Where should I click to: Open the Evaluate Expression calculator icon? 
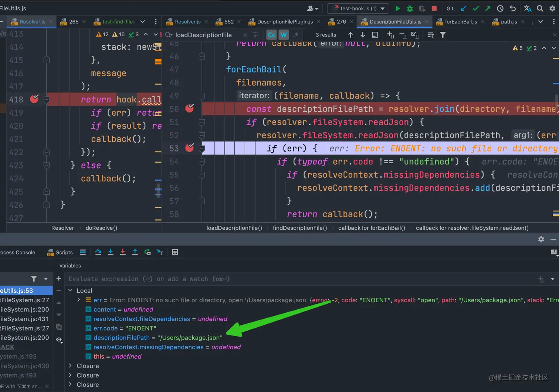click(x=175, y=252)
